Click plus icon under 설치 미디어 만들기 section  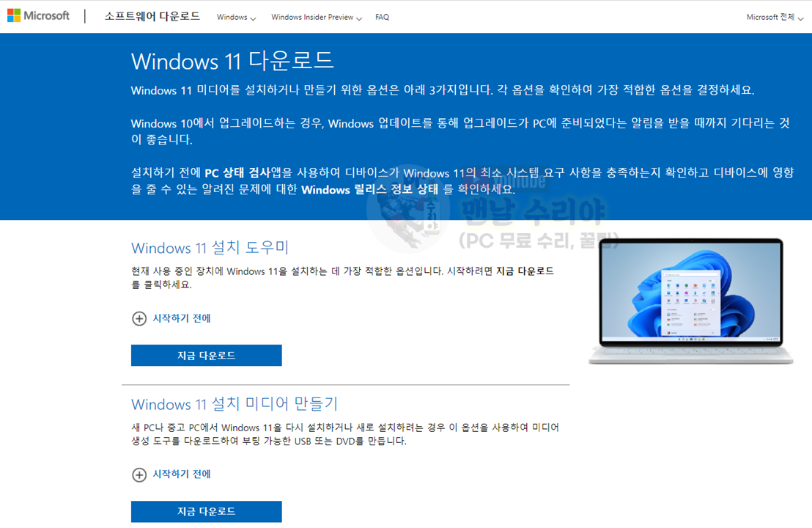[x=139, y=474]
